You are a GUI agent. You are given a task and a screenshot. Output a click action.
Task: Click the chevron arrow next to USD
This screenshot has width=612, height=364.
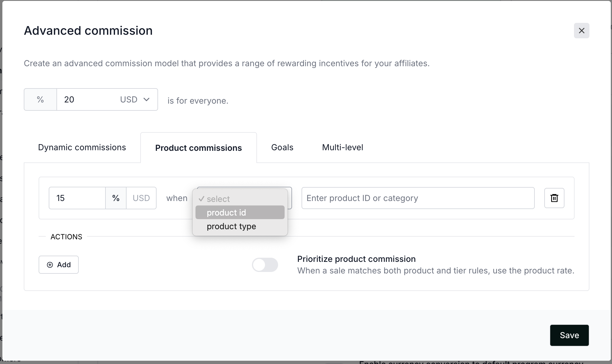point(146,99)
